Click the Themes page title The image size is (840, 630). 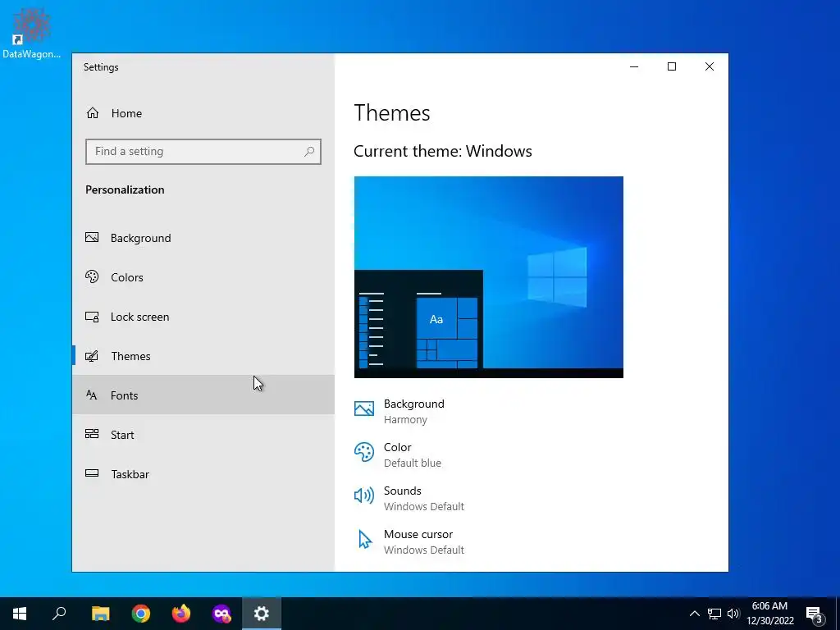click(392, 113)
